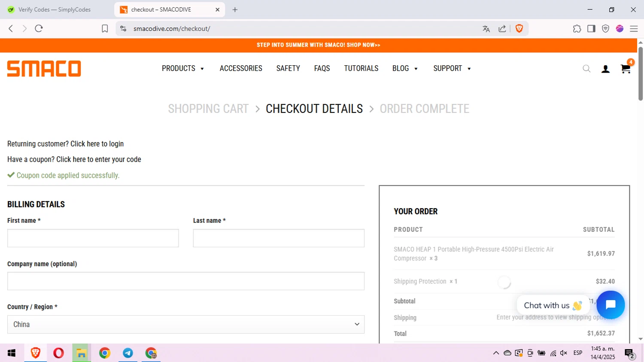Viewport: 644px width, 362px height.
Task: Open Brave Shields lion icon
Action: [519, 28]
